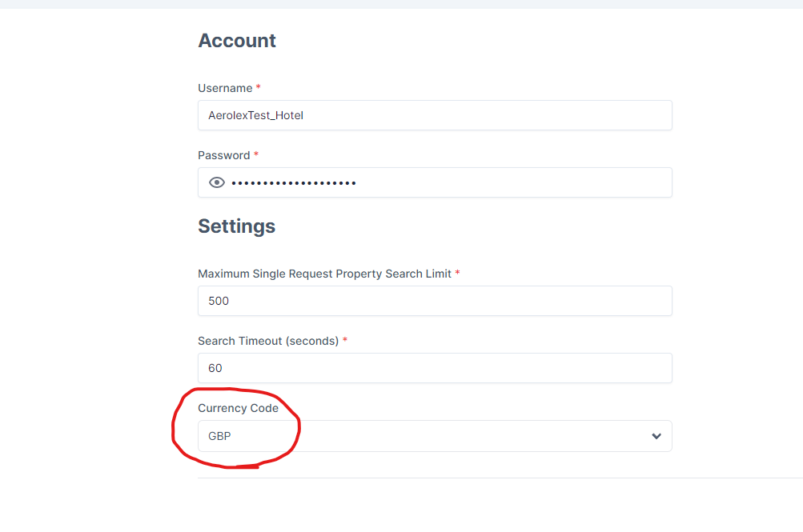Viewport: 803px width, 532px height.
Task: Click the Search Timeout (seconds) field
Action: (435, 368)
